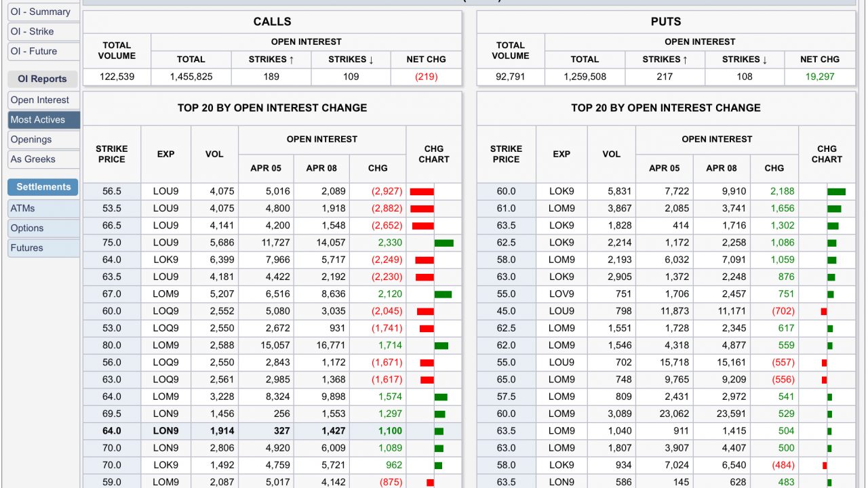Click red change bar for 45.0 LOU9 put

824,311
